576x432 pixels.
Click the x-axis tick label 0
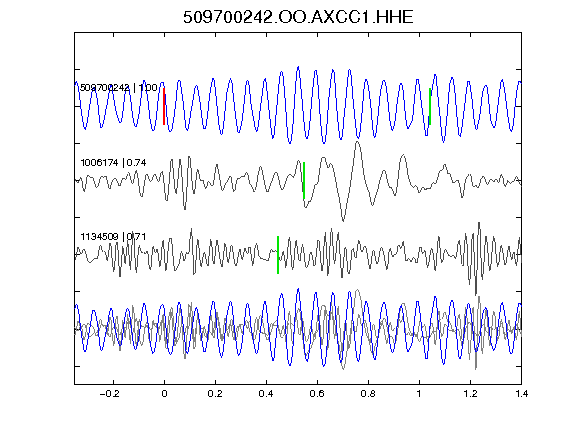click(164, 394)
